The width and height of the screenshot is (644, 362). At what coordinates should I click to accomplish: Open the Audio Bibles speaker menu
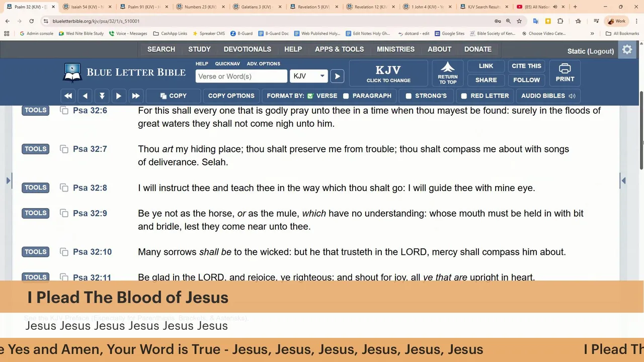pyautogui.click(x=548, y=96)
